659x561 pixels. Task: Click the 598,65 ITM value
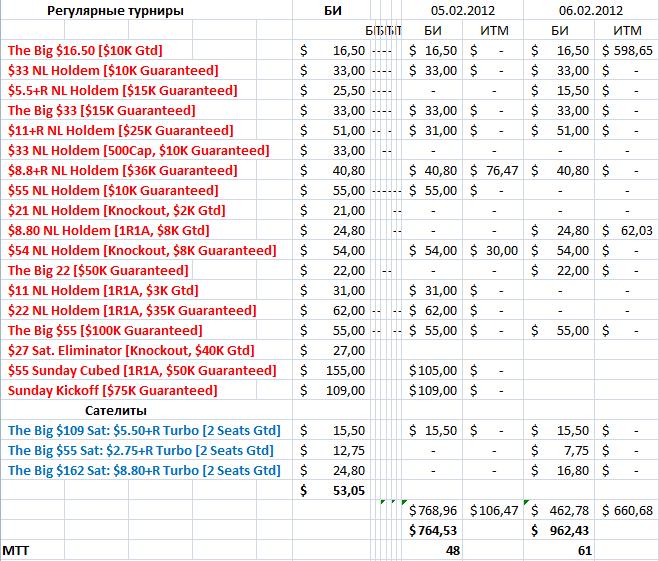627,51
